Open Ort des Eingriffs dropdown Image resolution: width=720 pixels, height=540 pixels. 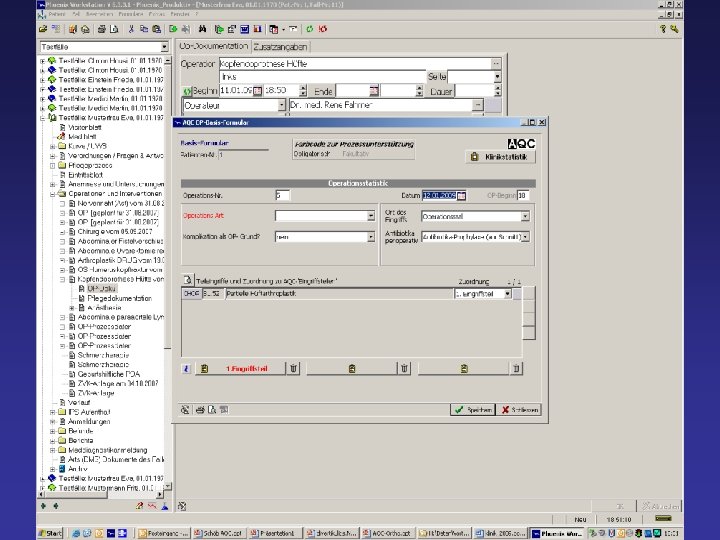[x=525, y=216]
